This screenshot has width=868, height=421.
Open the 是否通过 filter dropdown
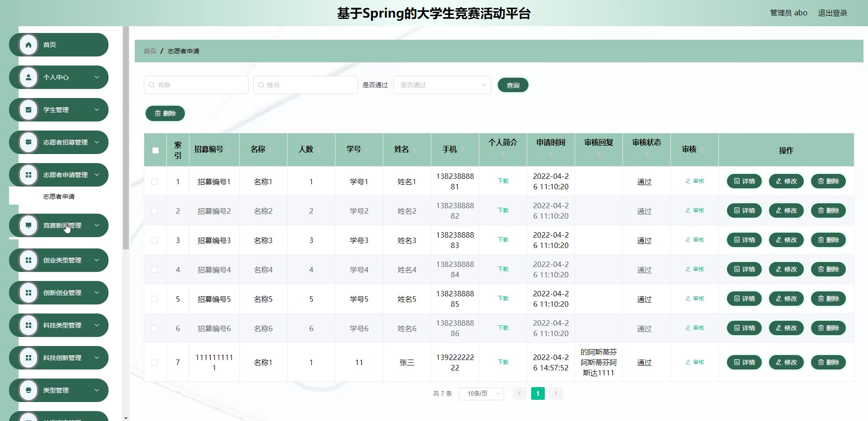tap(442, 85)
